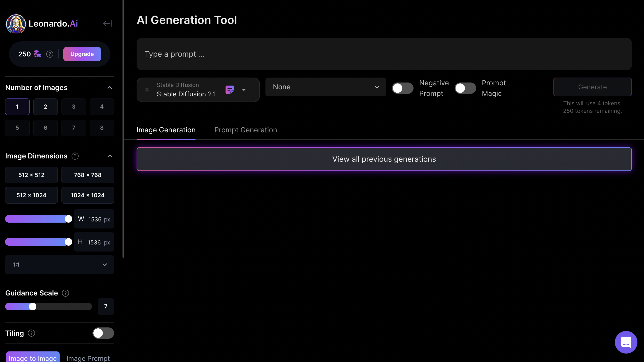Open the Stable Diffusion 2.1 model dropdown
The image size is (644, 362).
click(244, 90)
